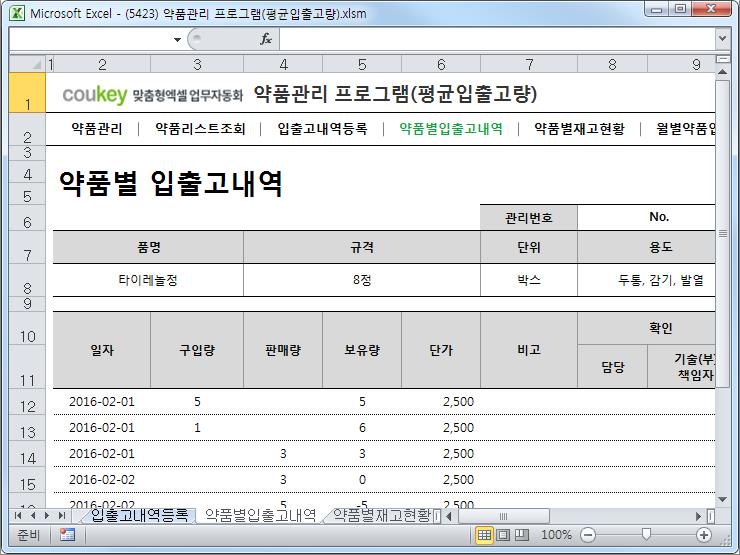Click the horizontal scrollbar thumb
This screenshot has width=740, height=555.
click(x=503, y=516)
